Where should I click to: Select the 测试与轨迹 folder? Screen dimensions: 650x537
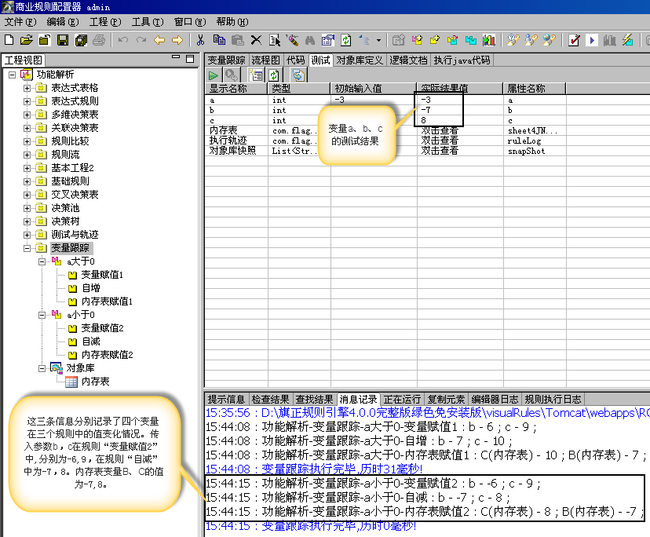tap(75, 235)
